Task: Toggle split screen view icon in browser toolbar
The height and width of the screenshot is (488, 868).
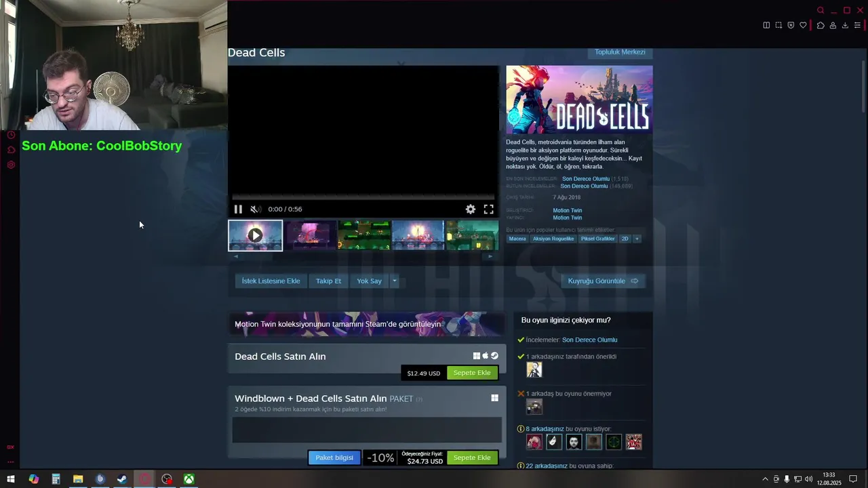Action: pyautogui.click(x=766, y=25)
